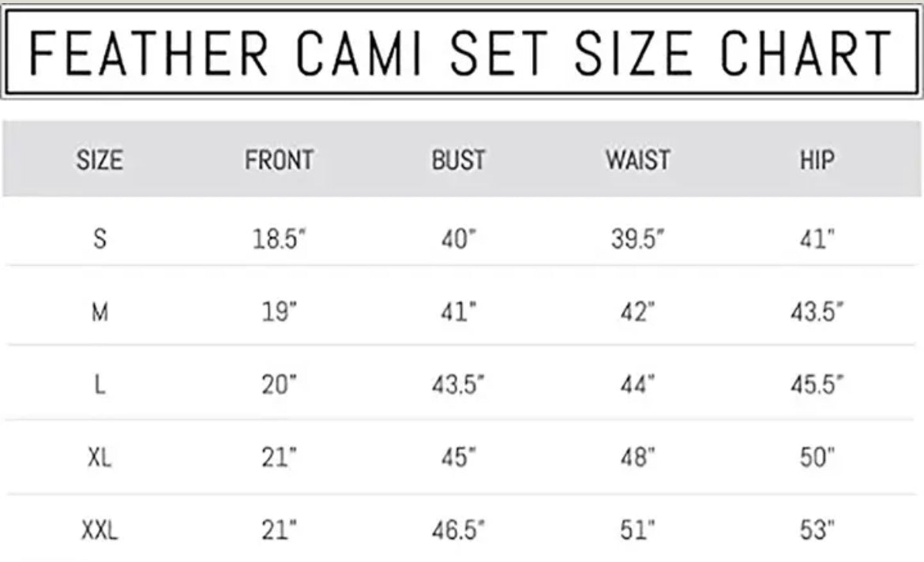The height and width of the screenshot is (562, 924).
Task: Select the S size row label
Action: point(100,238)
